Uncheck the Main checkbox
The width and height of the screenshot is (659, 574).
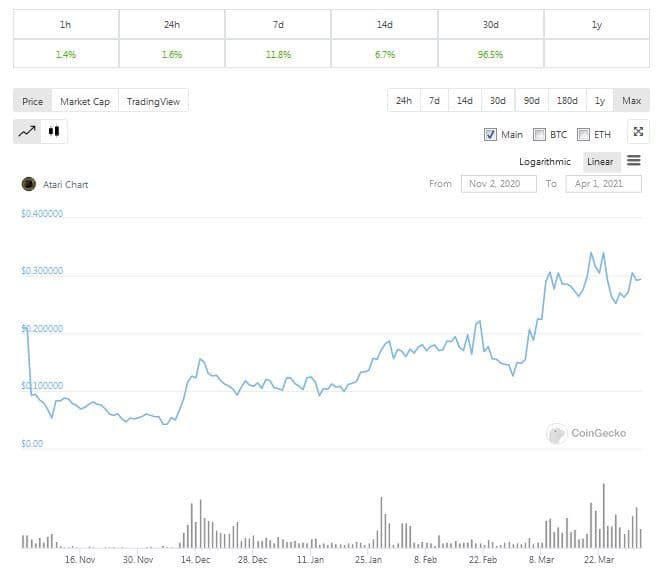click(490, 134)
